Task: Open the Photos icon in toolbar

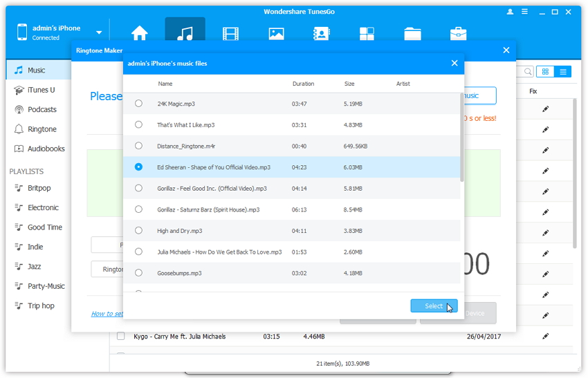Action: (276, 32)
